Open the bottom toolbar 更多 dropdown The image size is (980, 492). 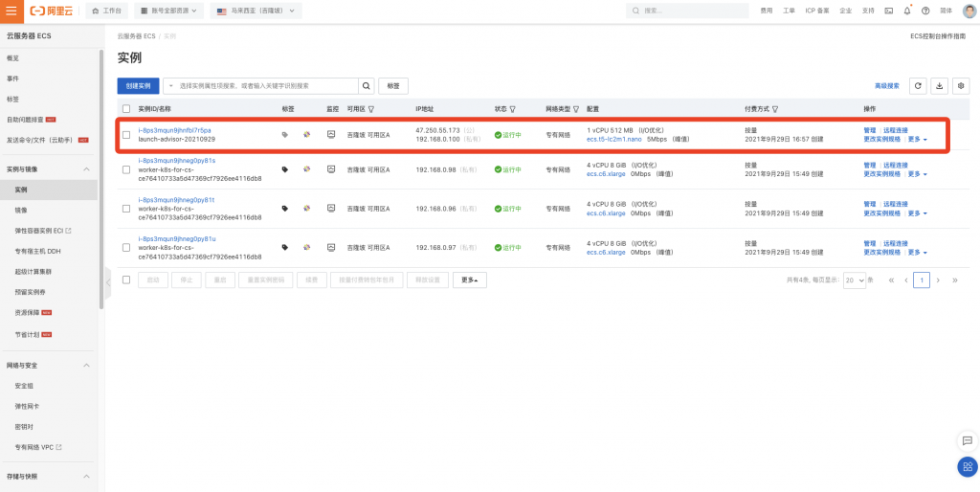point(469,280)
